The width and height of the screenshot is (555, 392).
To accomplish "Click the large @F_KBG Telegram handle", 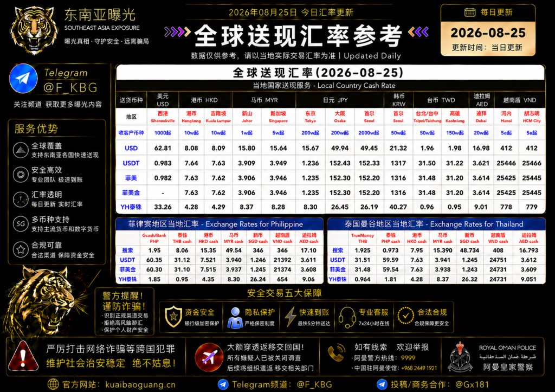I will point(70,87).
